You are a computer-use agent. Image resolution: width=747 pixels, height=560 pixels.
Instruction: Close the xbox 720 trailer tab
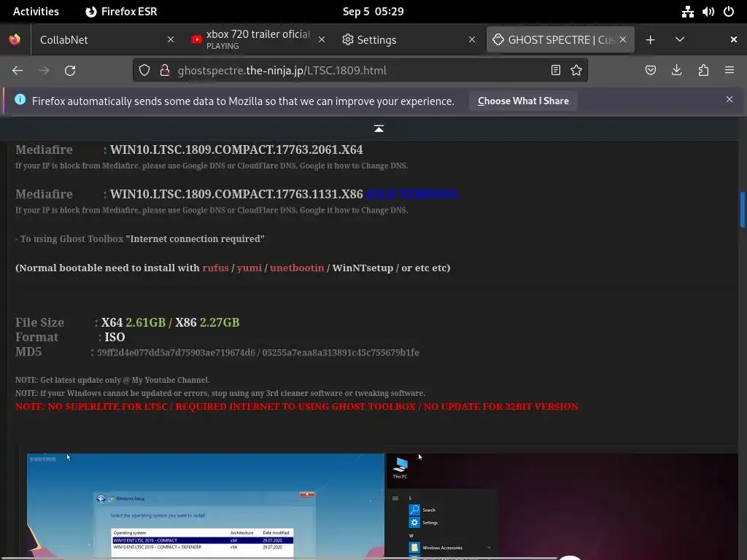click(x=322, y=39)
